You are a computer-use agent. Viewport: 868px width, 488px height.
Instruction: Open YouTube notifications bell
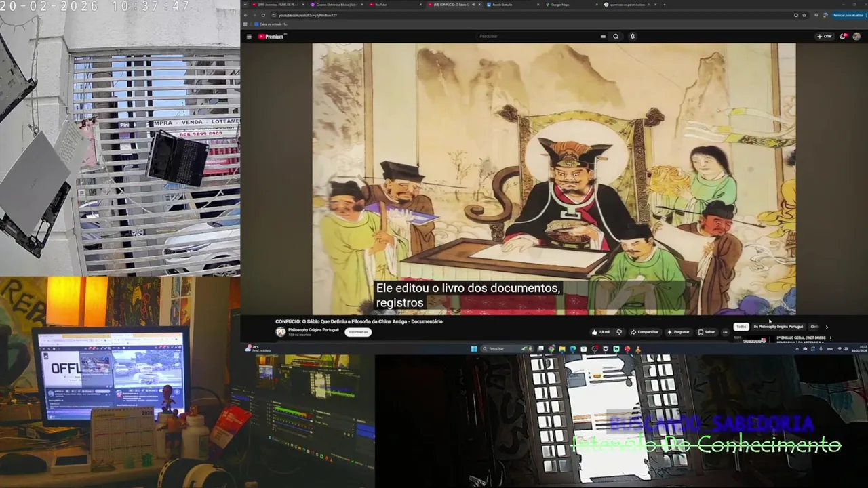coord(843,37)
